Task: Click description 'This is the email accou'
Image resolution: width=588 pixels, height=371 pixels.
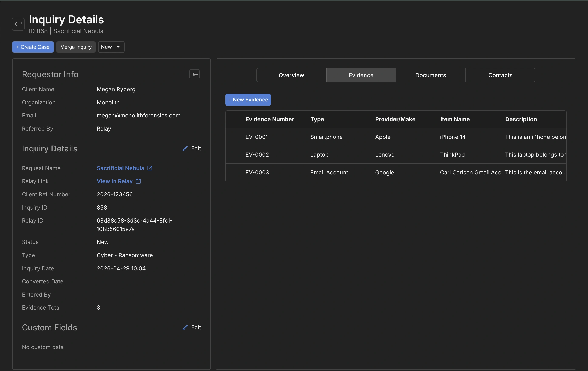Action: 535,172
